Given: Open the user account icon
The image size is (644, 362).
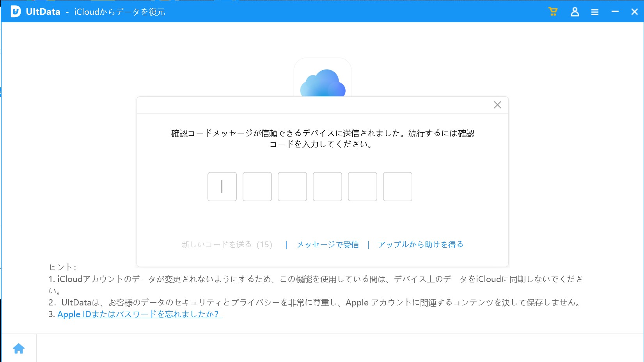Looking at the screenshot, I should [575, 12].
